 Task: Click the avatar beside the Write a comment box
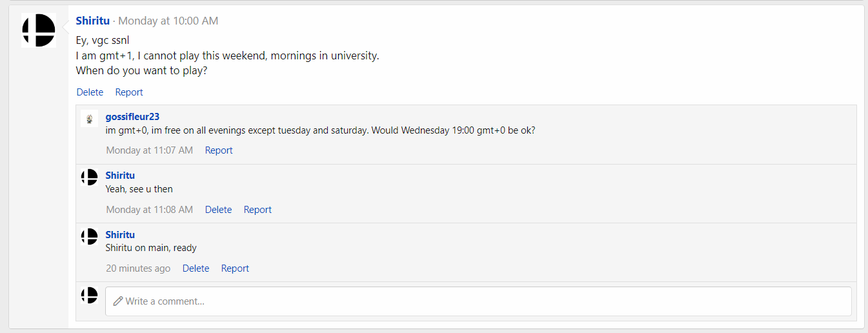(89, 296)
